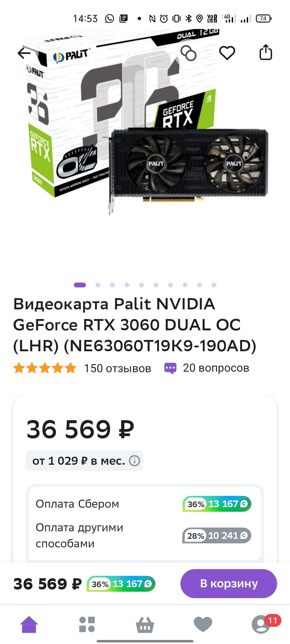The width and height of the screenshot is (290, 644).
Task: Expand the от 1 029 ₽ в мес. installment offer
Action: [85, 461]
